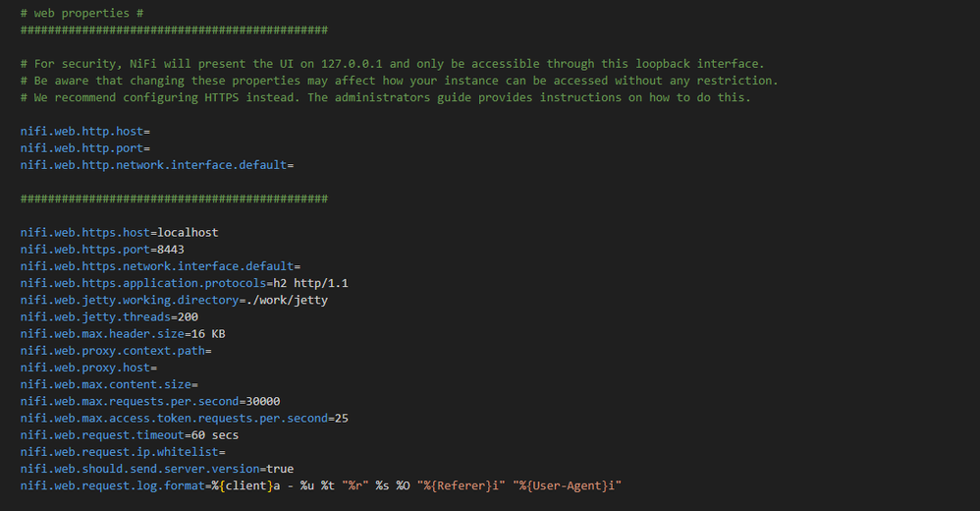Click the nifi.web.request.log.format property key

tap(113, 486)
